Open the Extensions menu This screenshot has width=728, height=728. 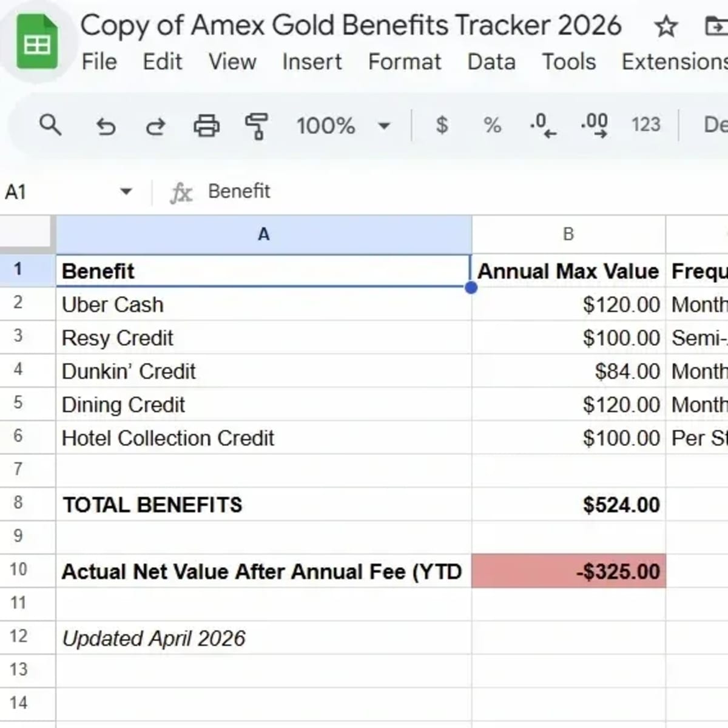point(675,62)
